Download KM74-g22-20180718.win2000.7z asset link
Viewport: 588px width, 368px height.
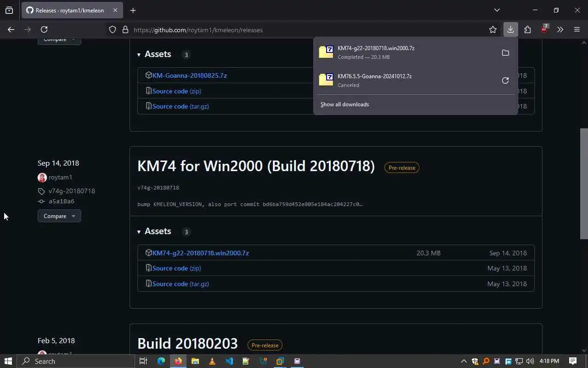tap(201, 253)
